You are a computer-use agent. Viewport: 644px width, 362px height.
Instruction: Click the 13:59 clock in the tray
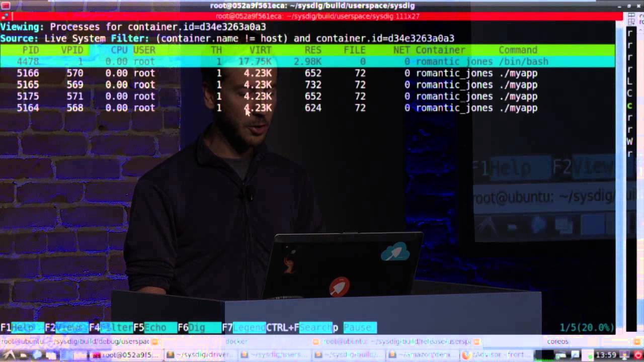(x=606, y=355)
